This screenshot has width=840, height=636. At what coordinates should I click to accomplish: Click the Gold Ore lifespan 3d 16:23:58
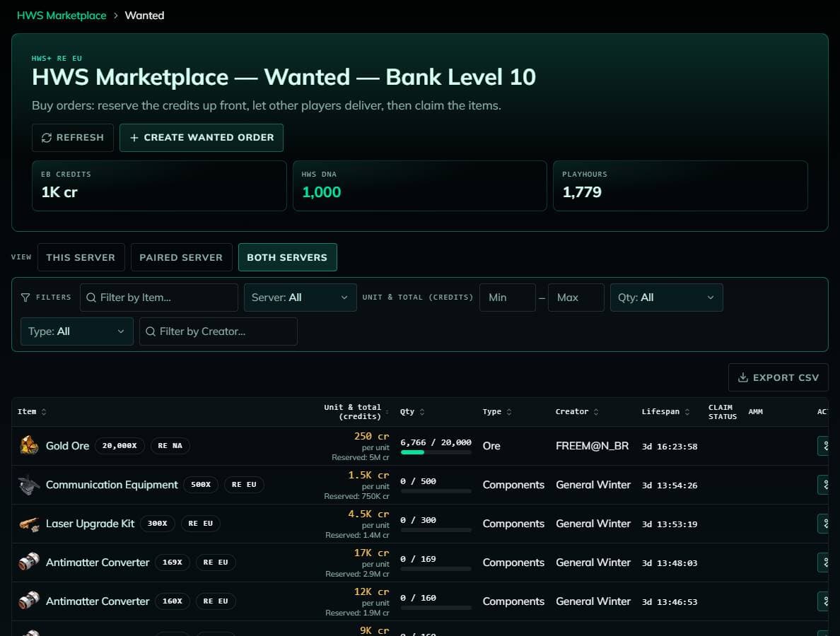(x=670, y=447)
